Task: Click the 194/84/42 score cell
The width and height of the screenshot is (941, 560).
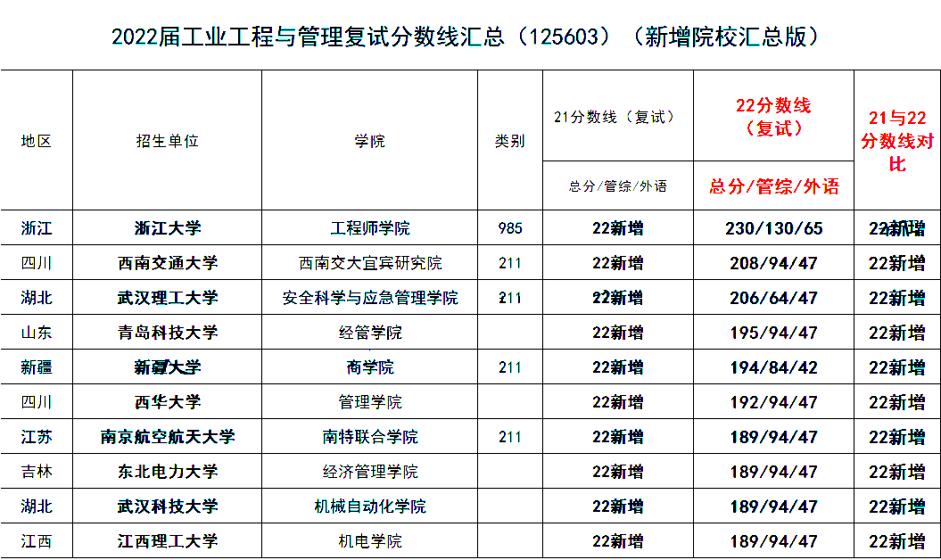Action: pyautogui.click(x=773, y=367)
